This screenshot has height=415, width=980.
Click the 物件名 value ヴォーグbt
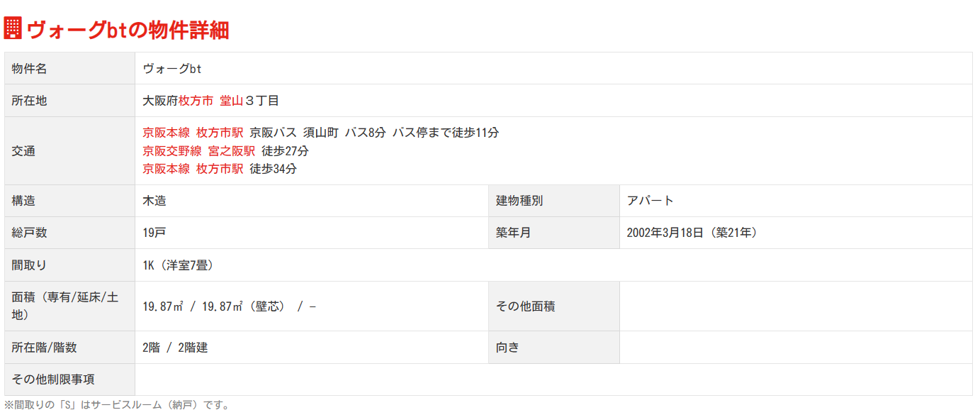point(172,69)
